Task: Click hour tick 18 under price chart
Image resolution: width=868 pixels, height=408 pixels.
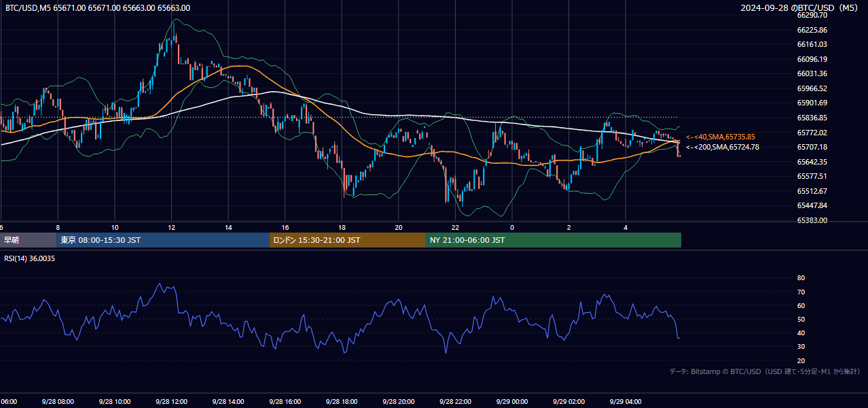Action: pos(342,228)
